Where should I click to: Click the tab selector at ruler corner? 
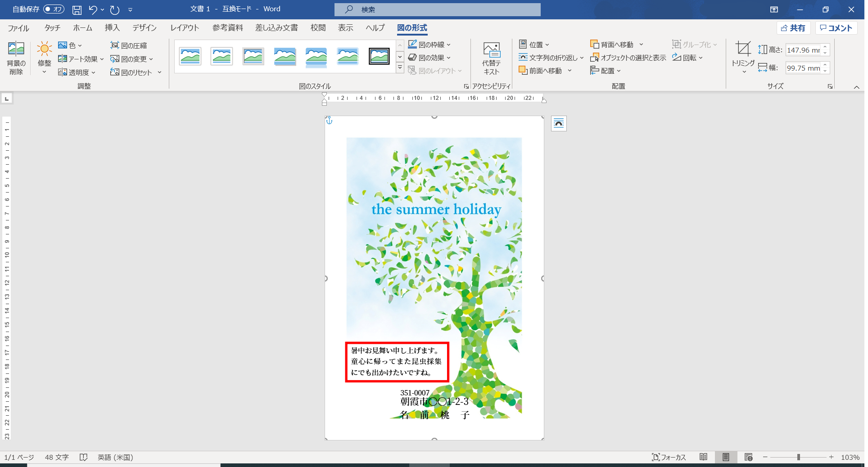[7, 98]
